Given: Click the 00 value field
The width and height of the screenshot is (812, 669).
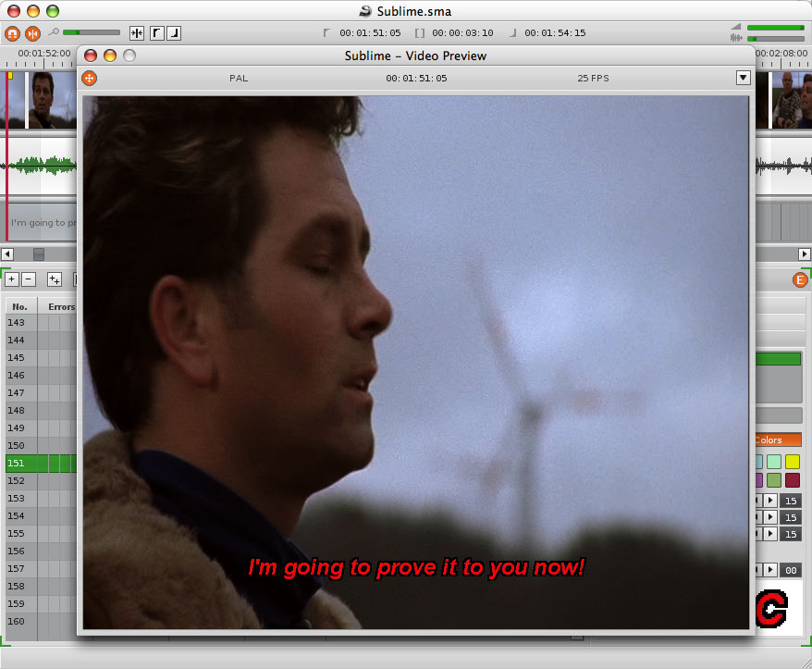Looking at the screenshot, I should click(791, 570).
